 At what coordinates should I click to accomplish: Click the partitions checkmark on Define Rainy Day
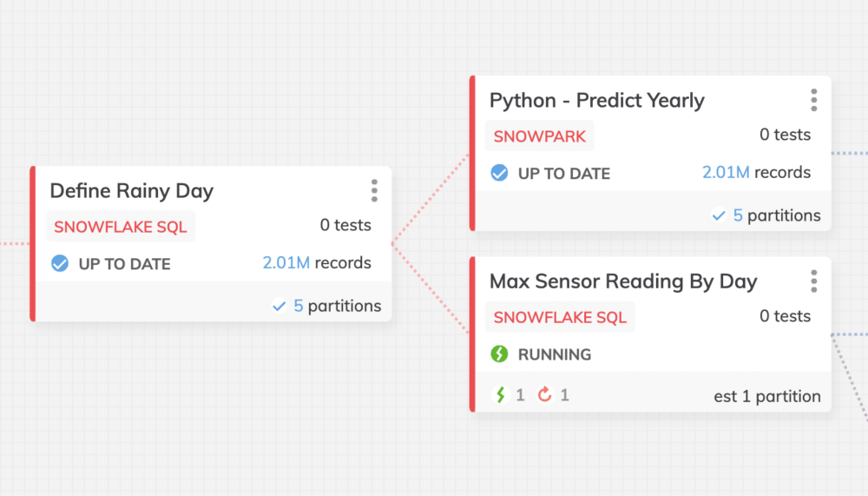click(x=279, y=306)
